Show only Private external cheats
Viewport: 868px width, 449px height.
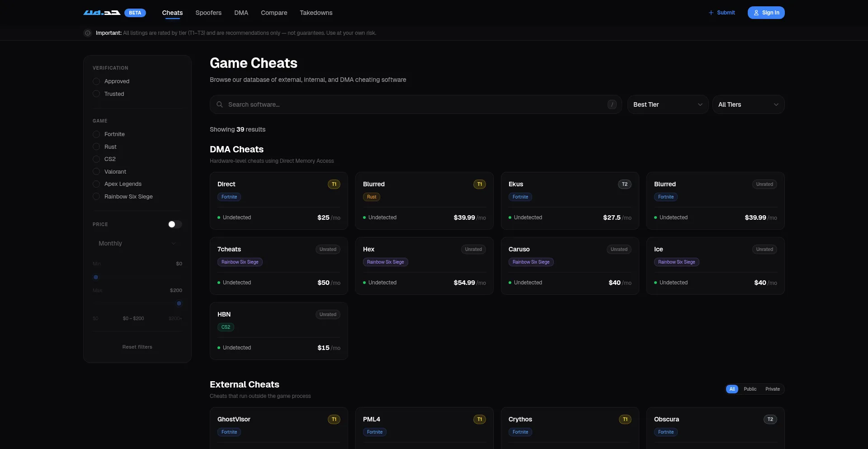click(773, 389)
